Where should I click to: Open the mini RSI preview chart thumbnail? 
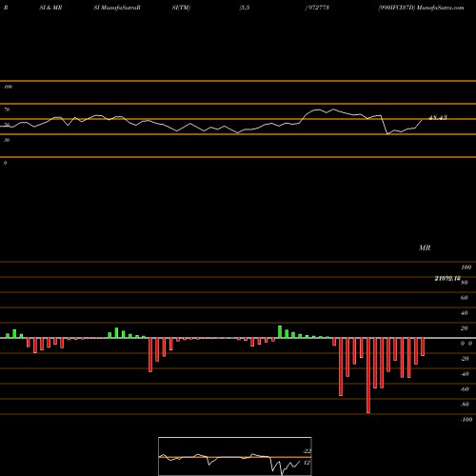(x=235, y=456)
